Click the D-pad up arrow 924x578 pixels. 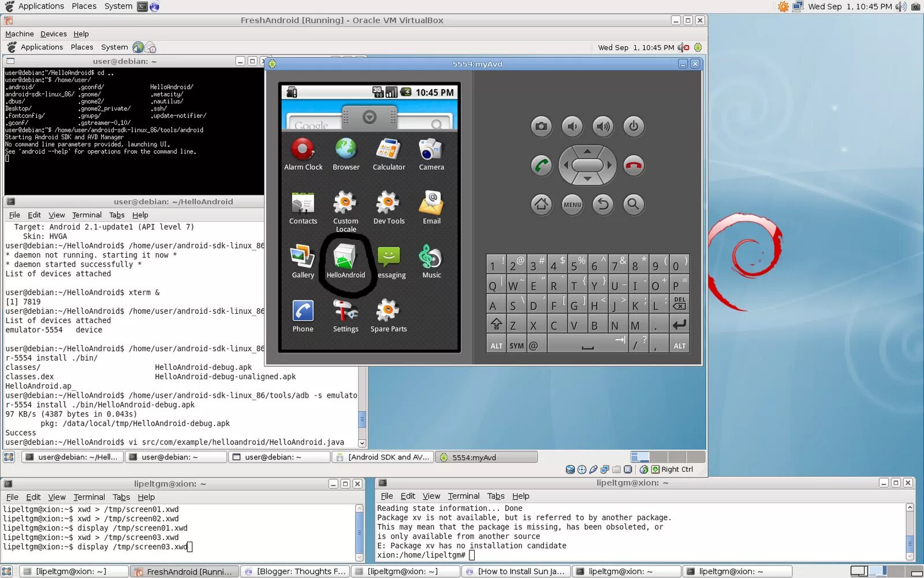tap(587, 151)
